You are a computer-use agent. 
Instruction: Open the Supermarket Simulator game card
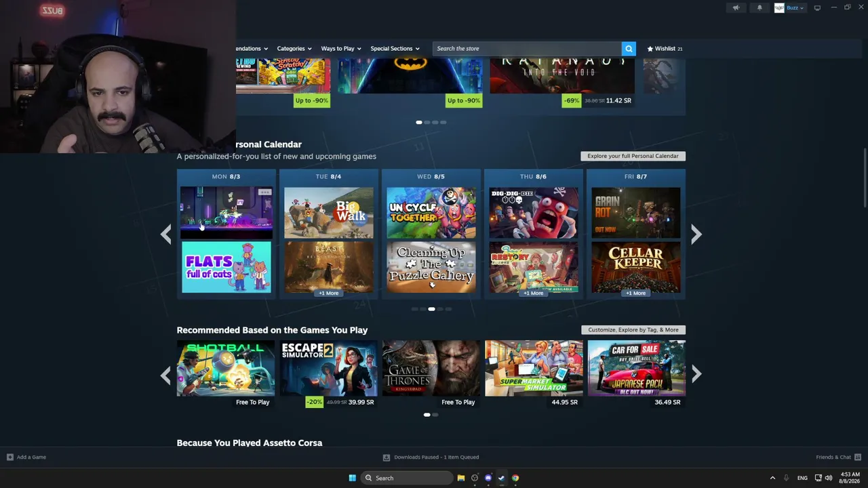tap(534, 368)
